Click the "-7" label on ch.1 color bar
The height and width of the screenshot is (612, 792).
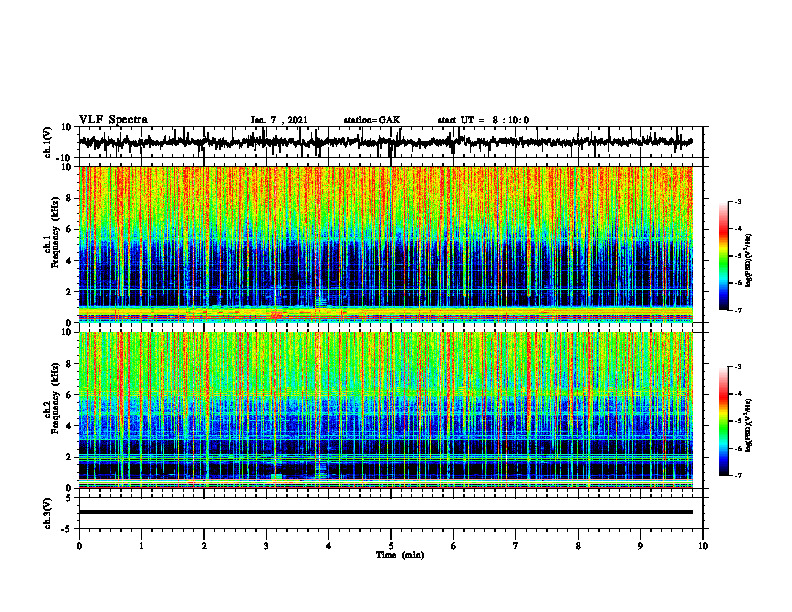(x=737, y=310)
